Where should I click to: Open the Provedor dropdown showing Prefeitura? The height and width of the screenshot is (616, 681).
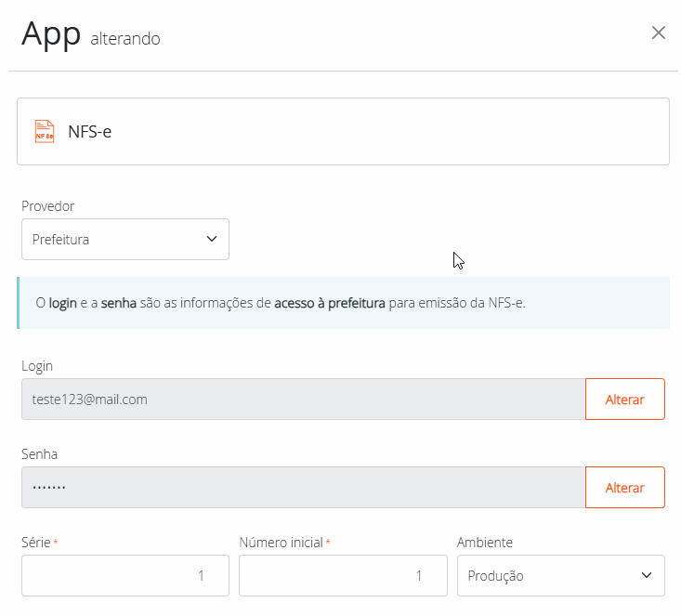coord(125,240)
